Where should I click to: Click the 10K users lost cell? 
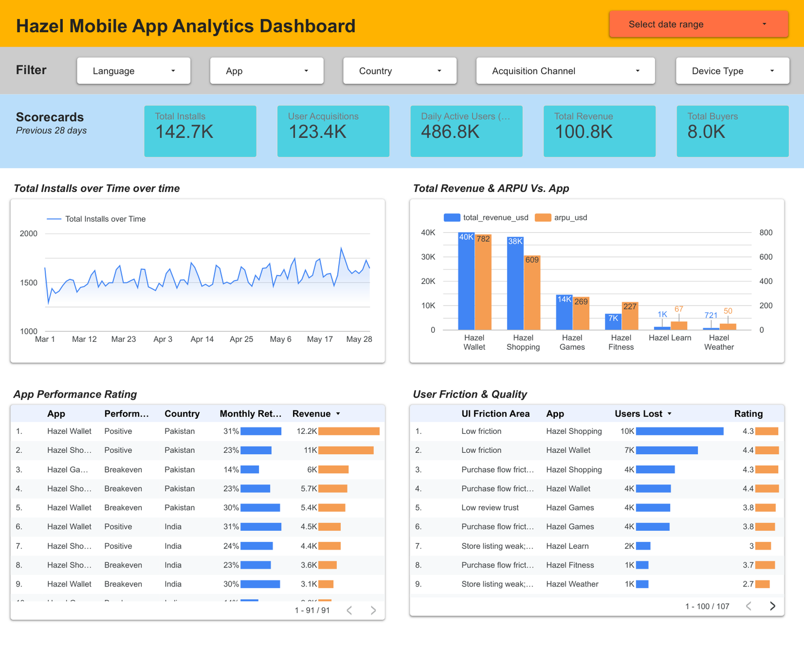[x=671, y=431]
